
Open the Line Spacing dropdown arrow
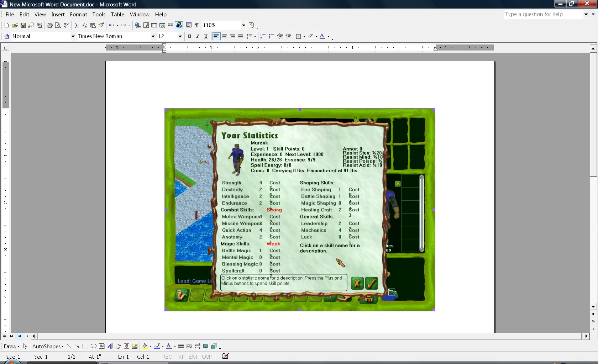[x=255, y=36]
